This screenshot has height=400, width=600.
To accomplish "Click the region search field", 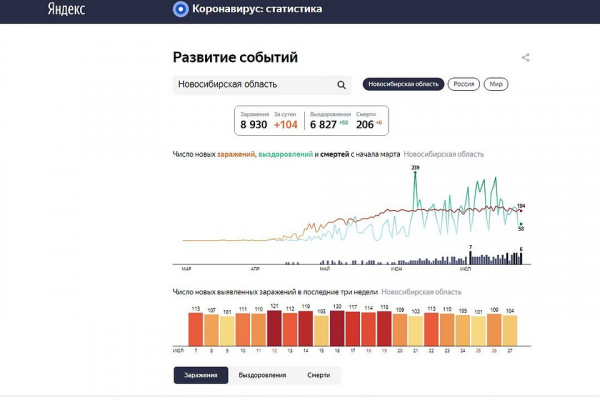I will (x=255, y=85).
